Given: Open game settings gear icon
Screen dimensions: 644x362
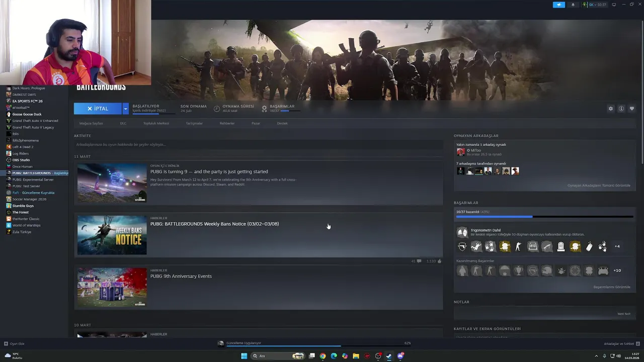Looking at the screenshot, I should [611, 109].
